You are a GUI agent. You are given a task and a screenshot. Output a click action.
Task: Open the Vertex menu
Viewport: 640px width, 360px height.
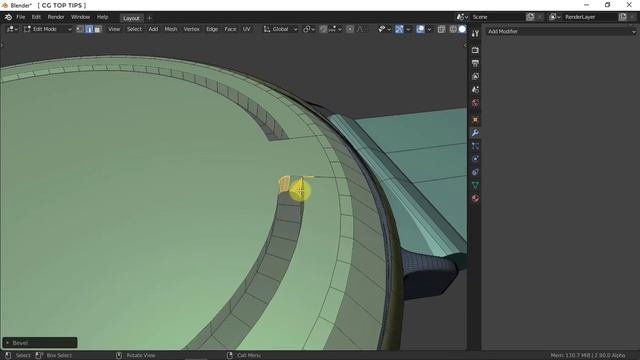click(191, 29)
